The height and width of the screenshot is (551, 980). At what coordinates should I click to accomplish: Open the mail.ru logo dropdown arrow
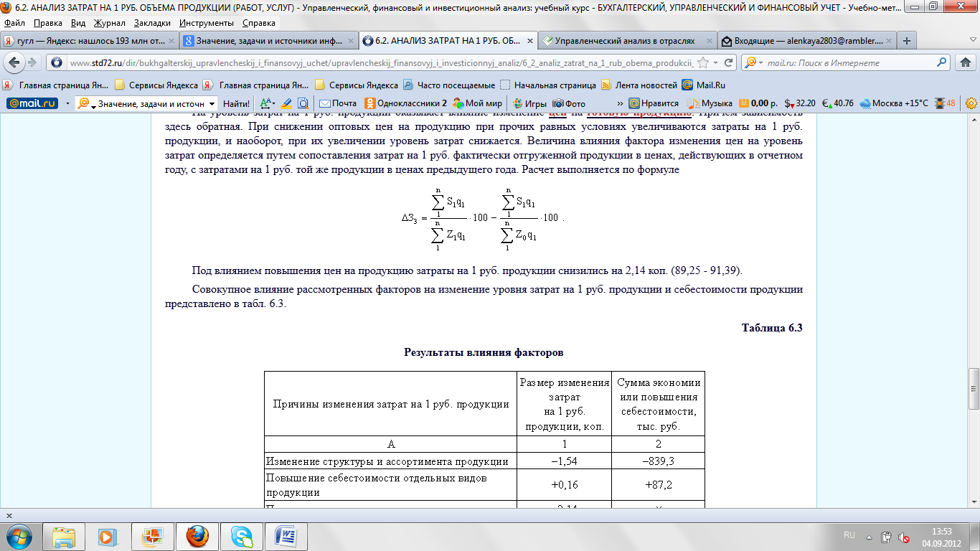click(67, 103)
